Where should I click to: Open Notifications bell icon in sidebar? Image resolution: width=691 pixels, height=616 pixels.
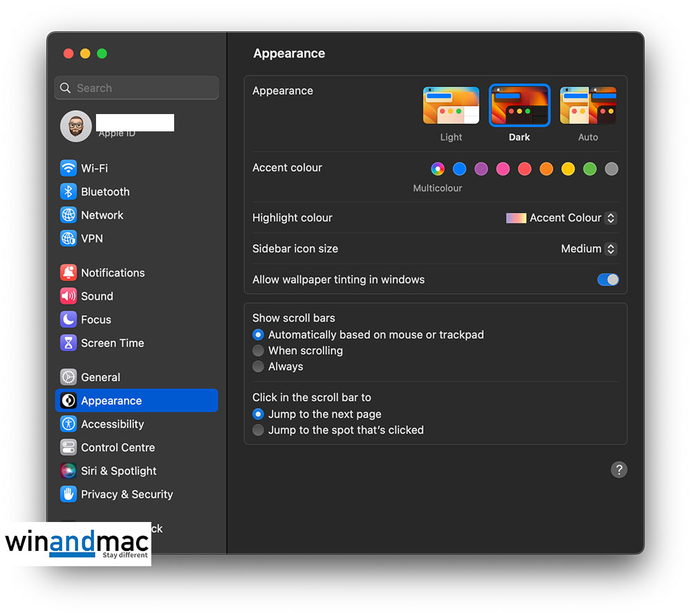(x=68, y=272)
